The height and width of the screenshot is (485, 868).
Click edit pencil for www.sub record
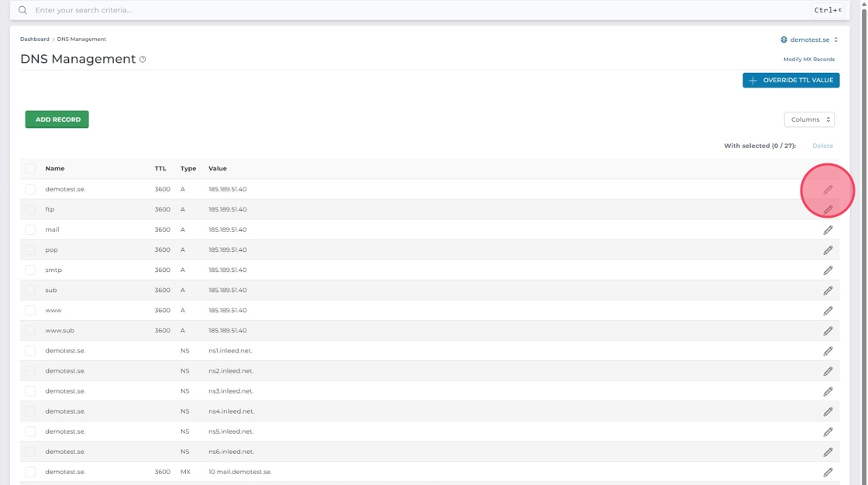coord(828,331)
